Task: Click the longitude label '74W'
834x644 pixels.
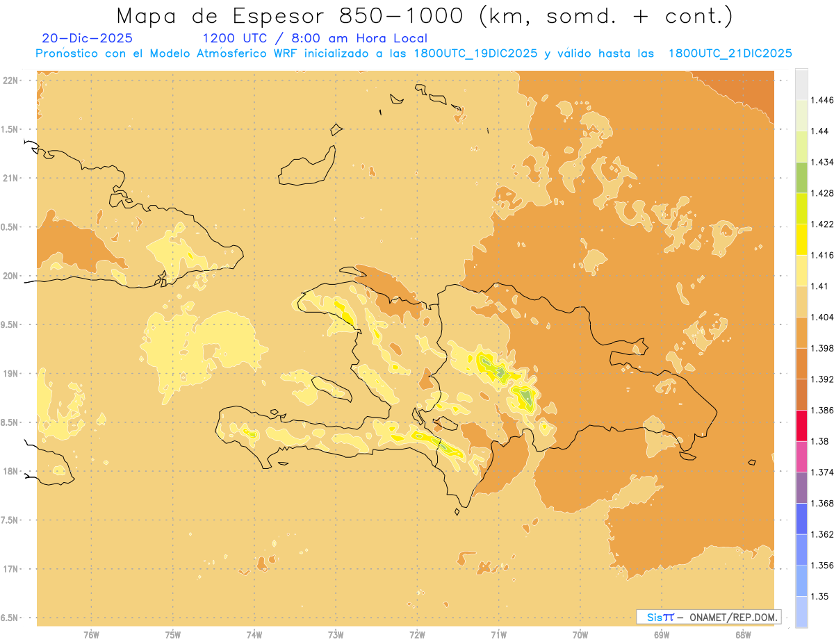Action: coord(254,635)
